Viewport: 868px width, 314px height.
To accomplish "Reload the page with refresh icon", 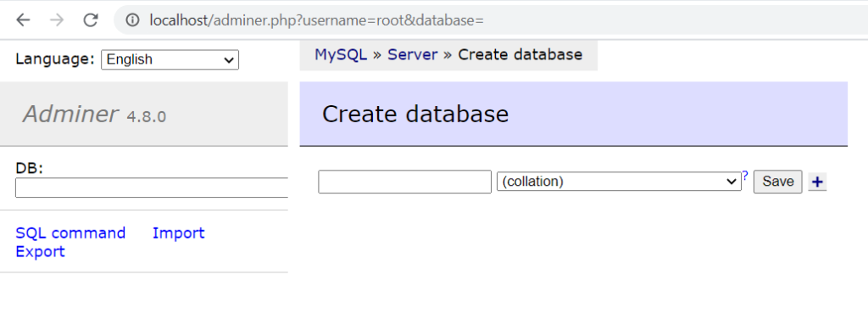I will (90, 20).
